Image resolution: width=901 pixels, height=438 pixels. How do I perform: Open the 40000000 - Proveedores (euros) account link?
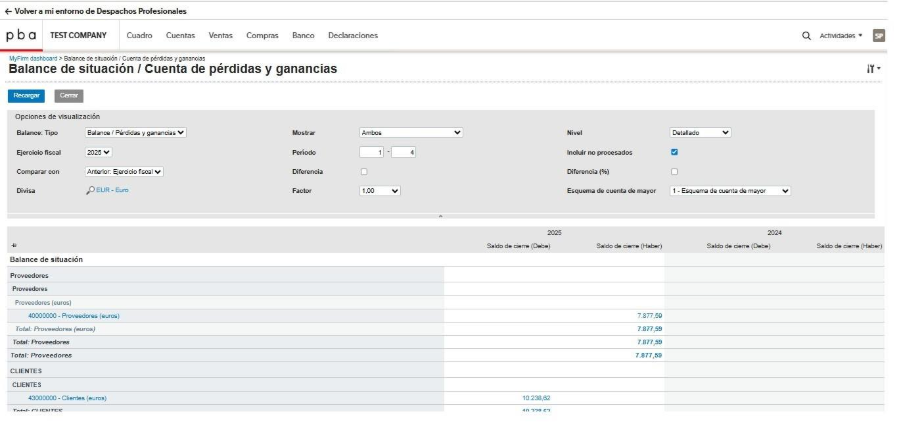(x=74, y=316)
